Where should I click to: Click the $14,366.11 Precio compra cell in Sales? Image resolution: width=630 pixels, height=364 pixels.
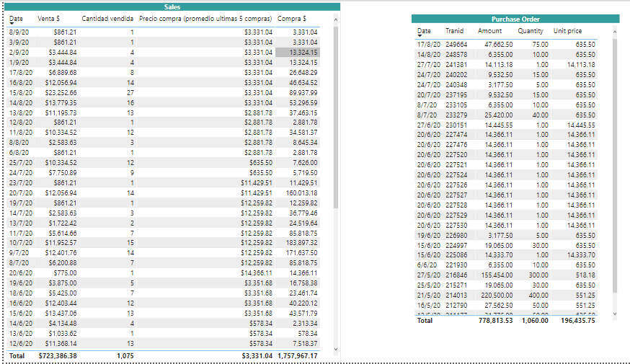click(257, 272)
